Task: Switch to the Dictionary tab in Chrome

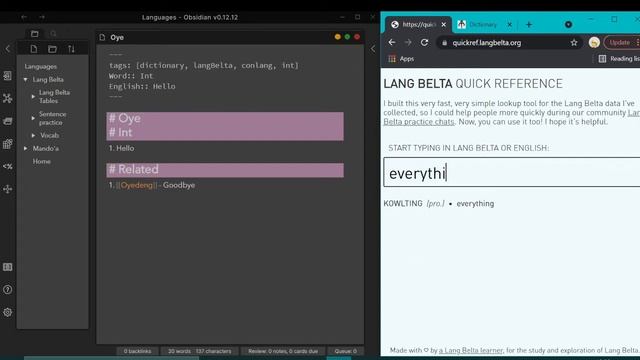Action: pos(482,24)
